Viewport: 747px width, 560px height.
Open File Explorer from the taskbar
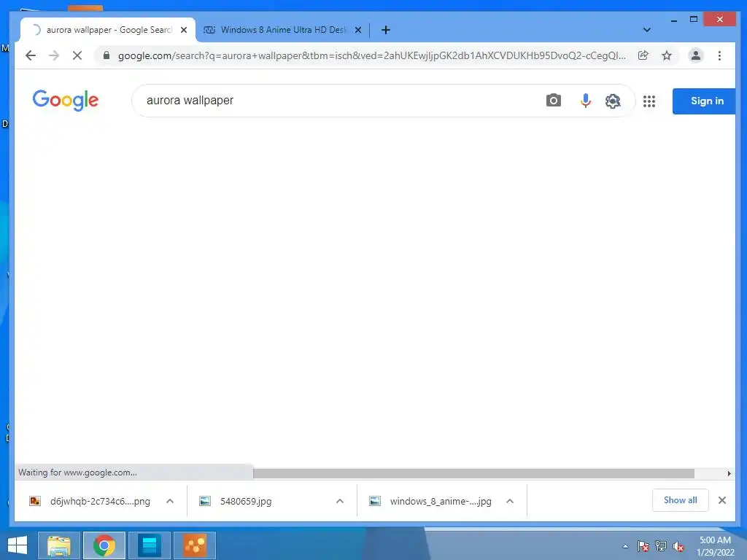pyautogui.click(x=59, y=545)
